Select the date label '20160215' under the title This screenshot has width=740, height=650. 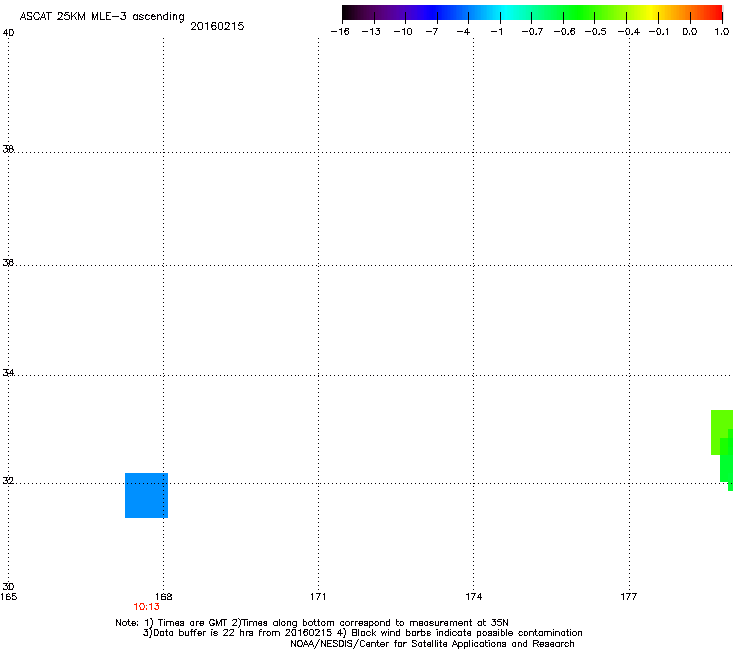[x=217, y=26]
